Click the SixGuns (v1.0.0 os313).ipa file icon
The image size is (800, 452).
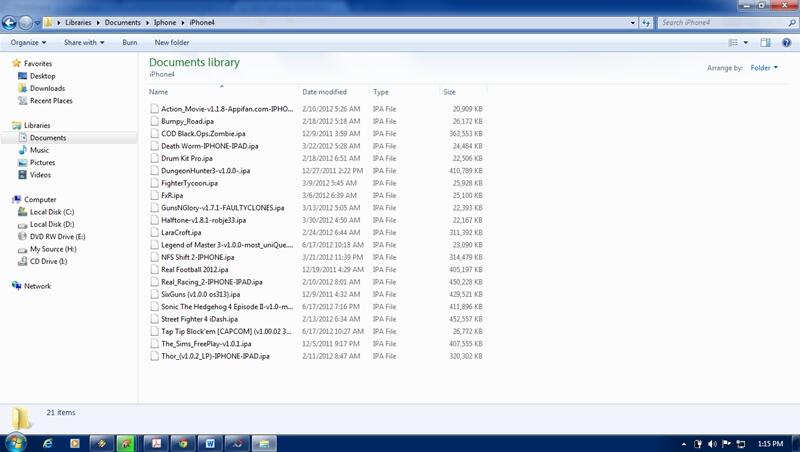pyautogui.click(x=154, y=294)
